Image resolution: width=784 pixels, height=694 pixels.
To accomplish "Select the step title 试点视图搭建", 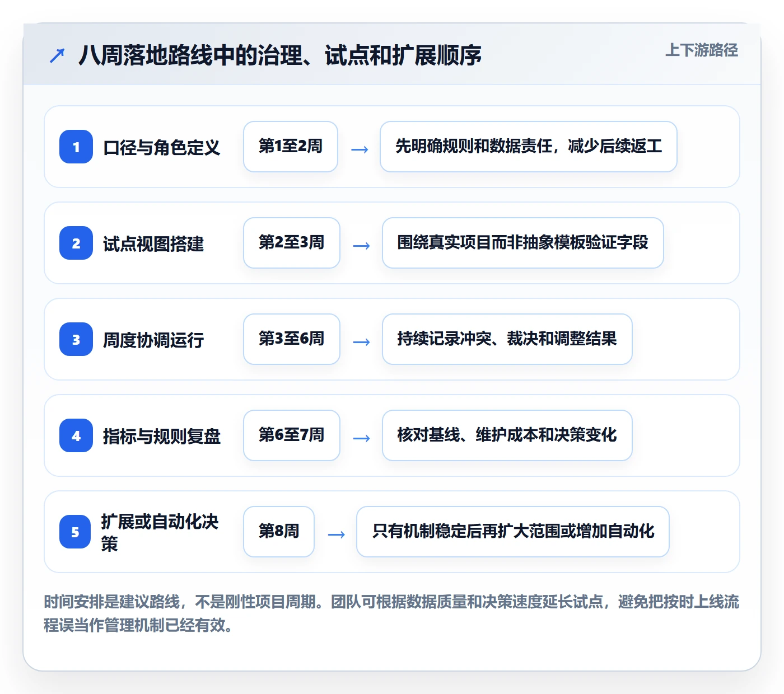I will 153,244.
